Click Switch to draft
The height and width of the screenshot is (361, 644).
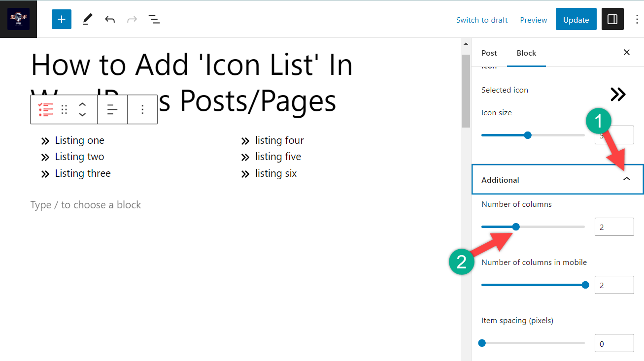pos(482,20)
